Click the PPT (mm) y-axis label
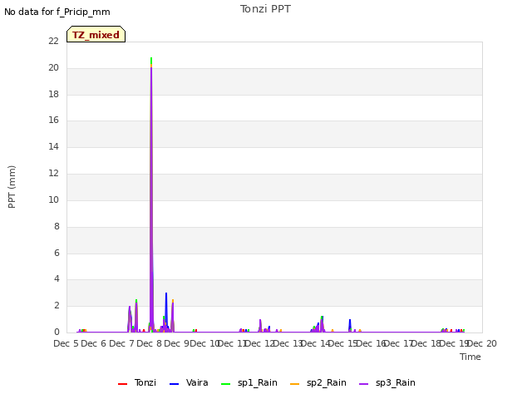Viewport: 532px width, 399px height. [x=12, y=187]
